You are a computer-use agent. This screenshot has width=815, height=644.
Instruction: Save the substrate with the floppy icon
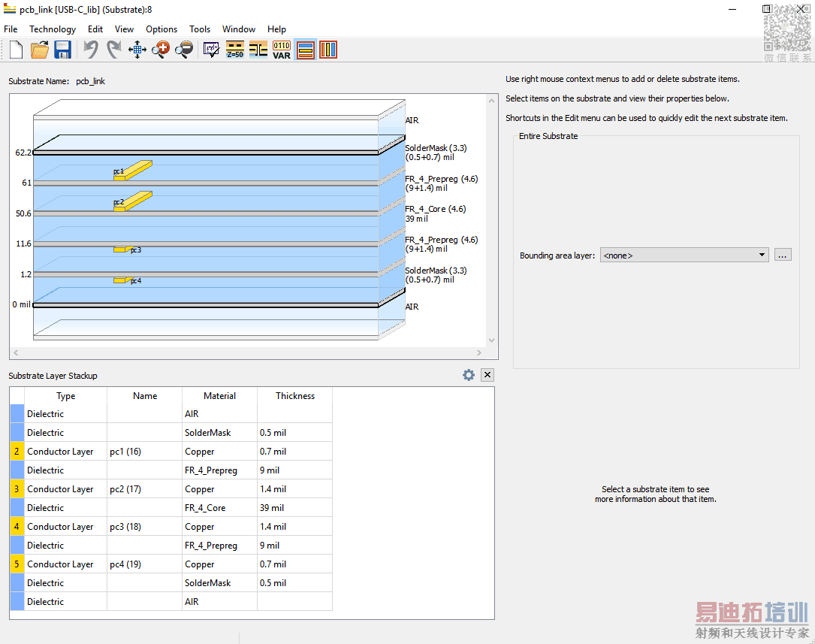click(x=62, y=50)
